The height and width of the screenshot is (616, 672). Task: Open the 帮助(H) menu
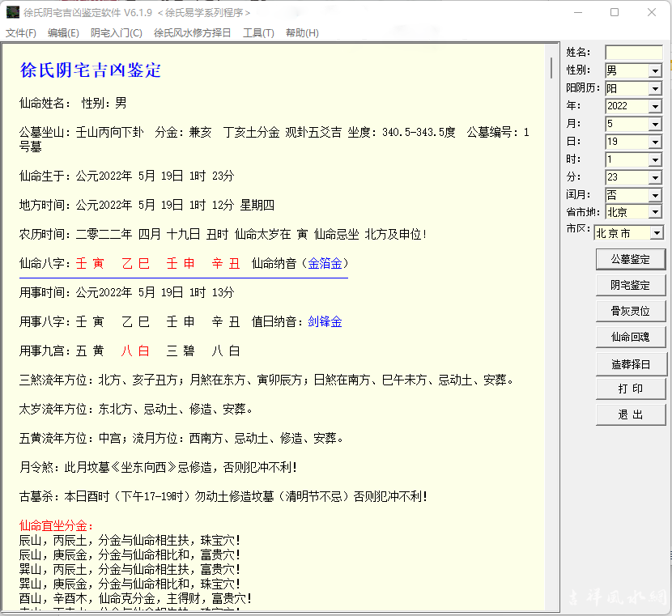pos(302,33)
